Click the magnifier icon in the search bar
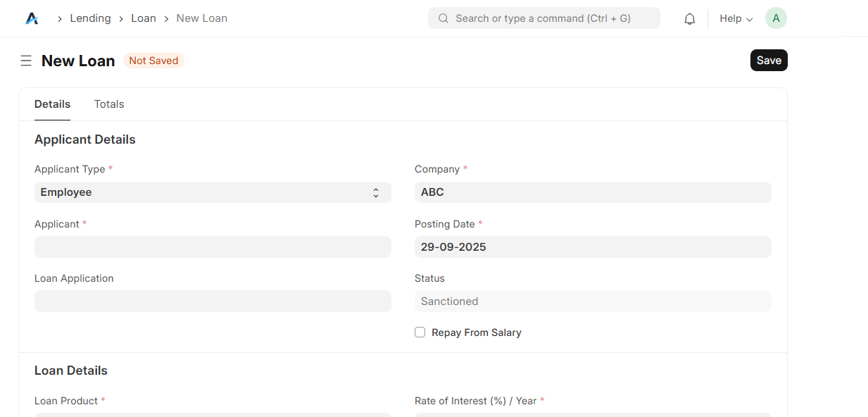Screen dimensions: 868x417 tap(444, 18)
